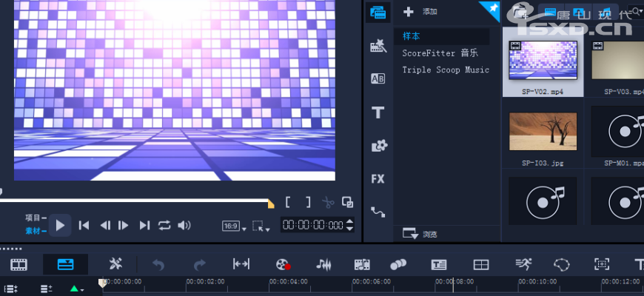Switch to Storyboard view icon

[19, 264]
